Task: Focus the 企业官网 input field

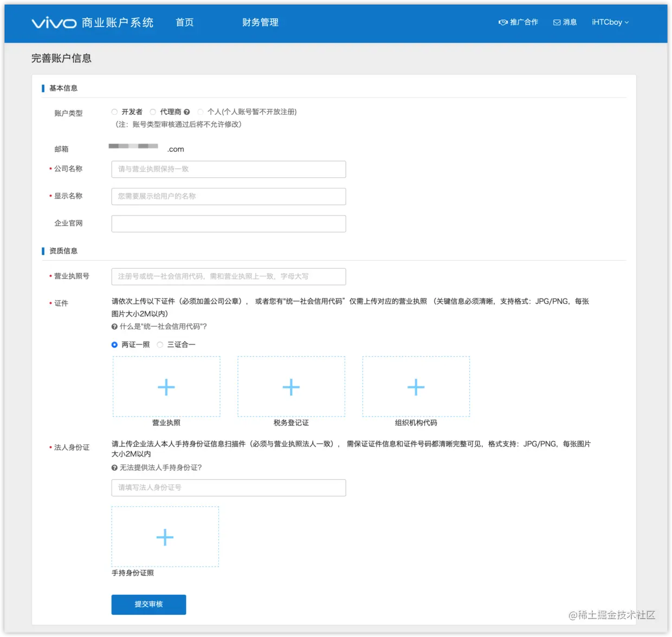Action: 229,224
